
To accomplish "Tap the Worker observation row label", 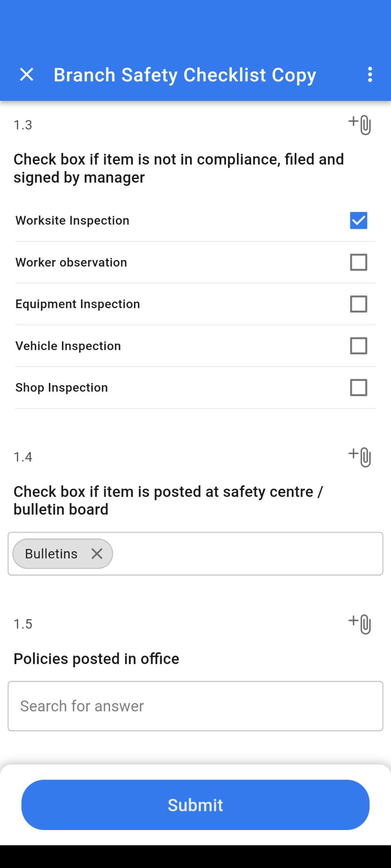I will 71,262.
